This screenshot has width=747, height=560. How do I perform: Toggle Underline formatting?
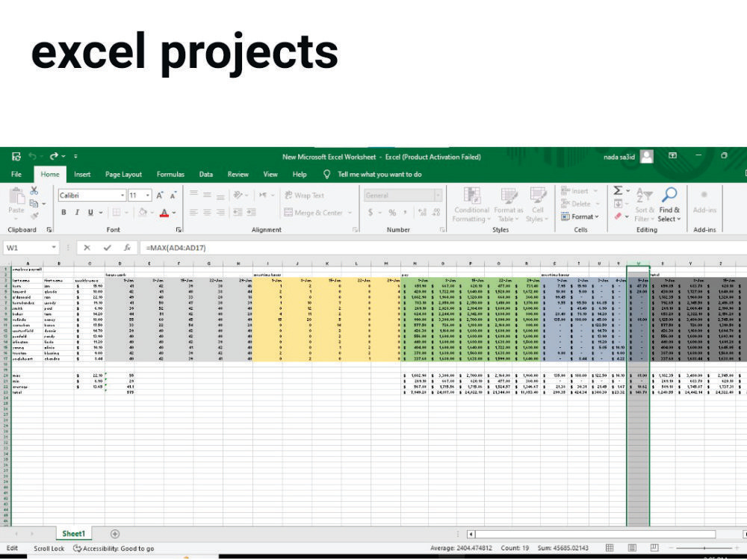tap(90, 212)
